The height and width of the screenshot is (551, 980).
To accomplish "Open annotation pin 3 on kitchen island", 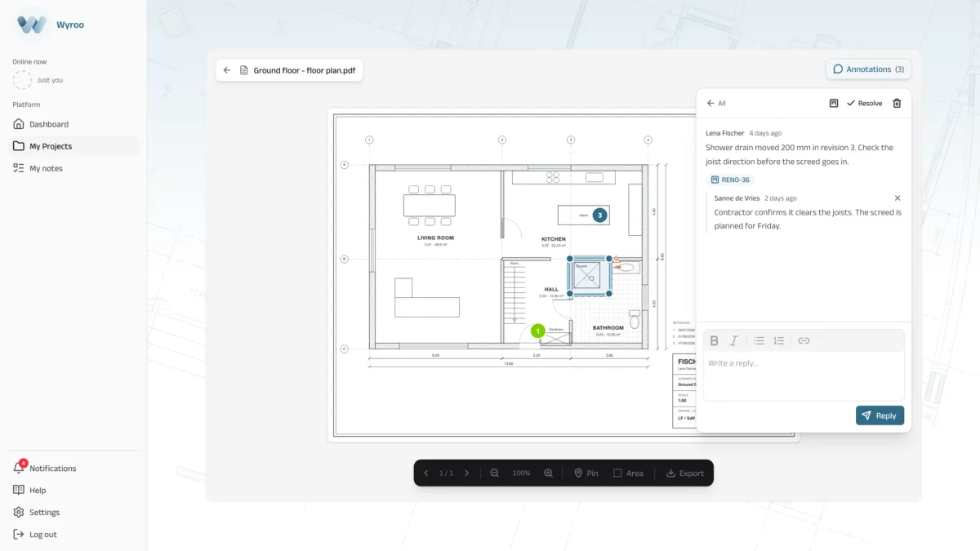I will click(599, 216).
